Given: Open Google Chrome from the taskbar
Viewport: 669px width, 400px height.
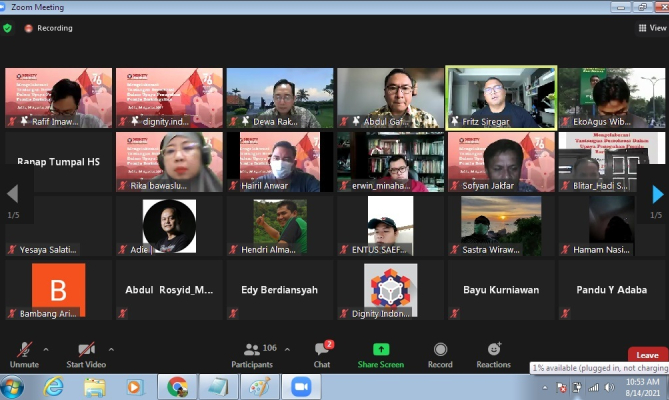Looking at the screenshot, I should (178, 386).
